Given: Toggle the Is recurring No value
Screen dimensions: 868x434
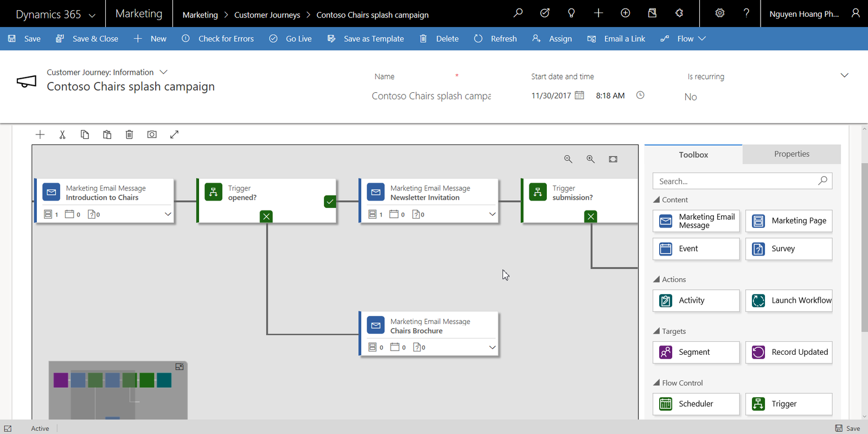Looking at the screenshot, I should 691,97.
